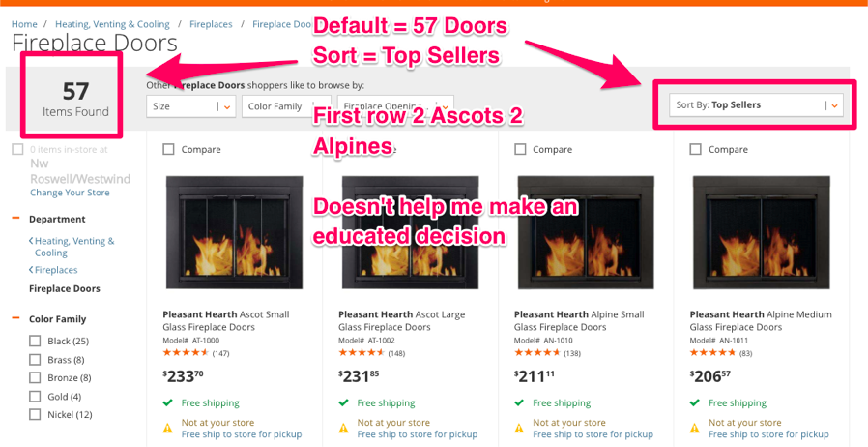Expand the Color Family dropdown in filter bar
The image size is (868, 447).
pyautogui.click(x=286, y=106)
